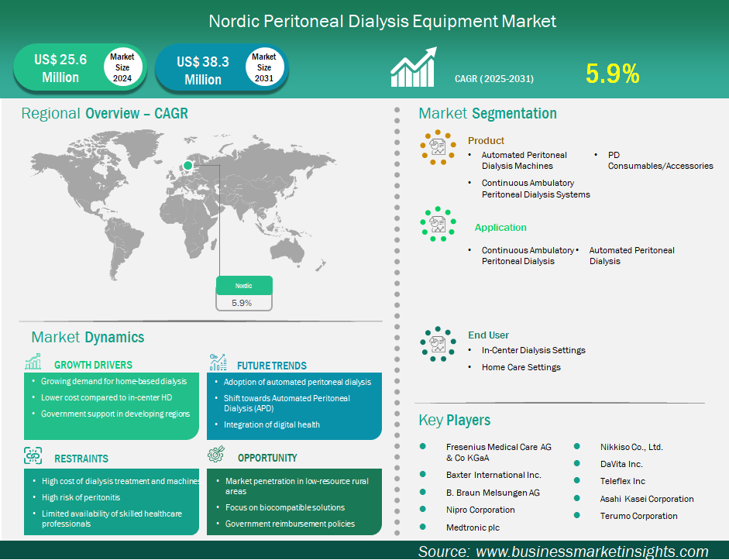Viewport: 729px width, 560px height.
Task: Open the www.businessmarketinsights.com source link
Action: [x=592, y=551]
